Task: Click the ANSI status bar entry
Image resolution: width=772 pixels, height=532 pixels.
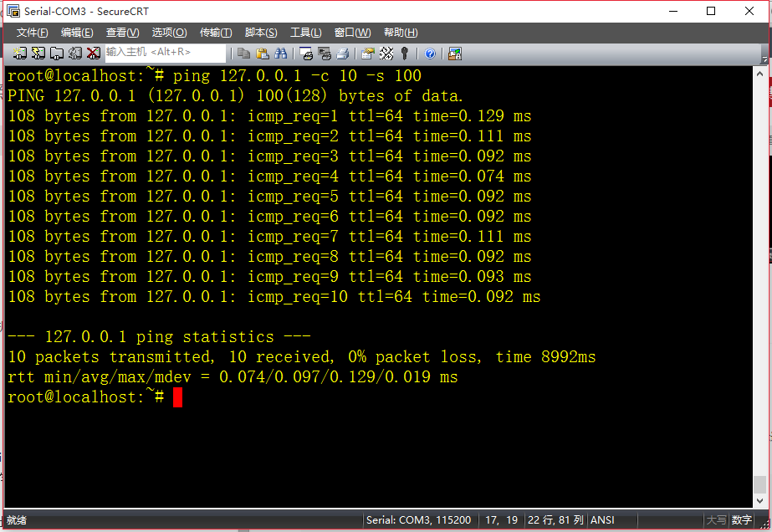Action: coord(602,520)
